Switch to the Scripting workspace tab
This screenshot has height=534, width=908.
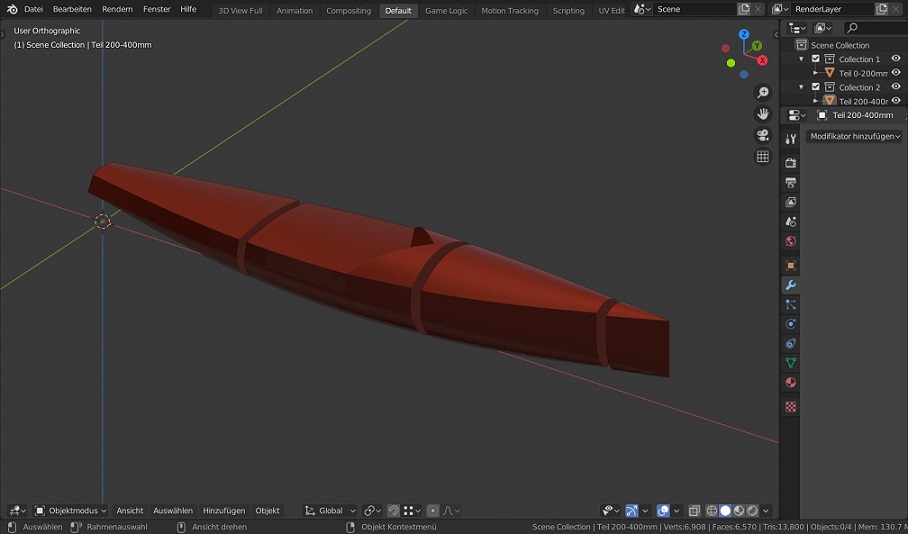(568, 10)
